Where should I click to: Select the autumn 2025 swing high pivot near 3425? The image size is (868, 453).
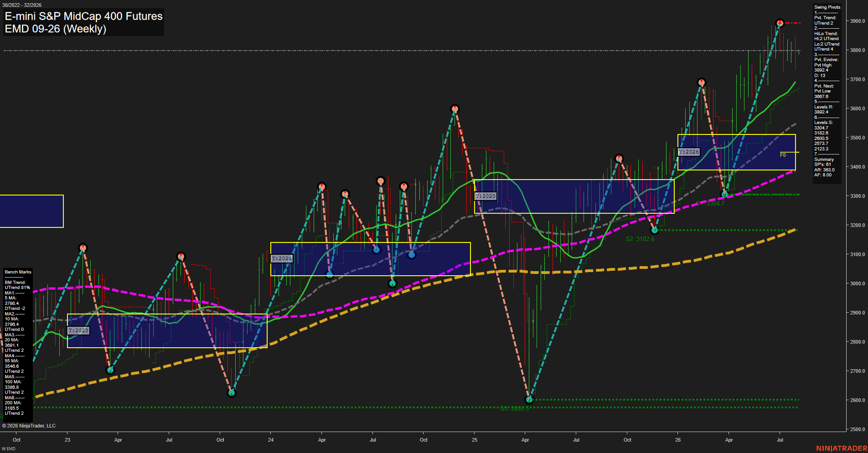(619, 159)
